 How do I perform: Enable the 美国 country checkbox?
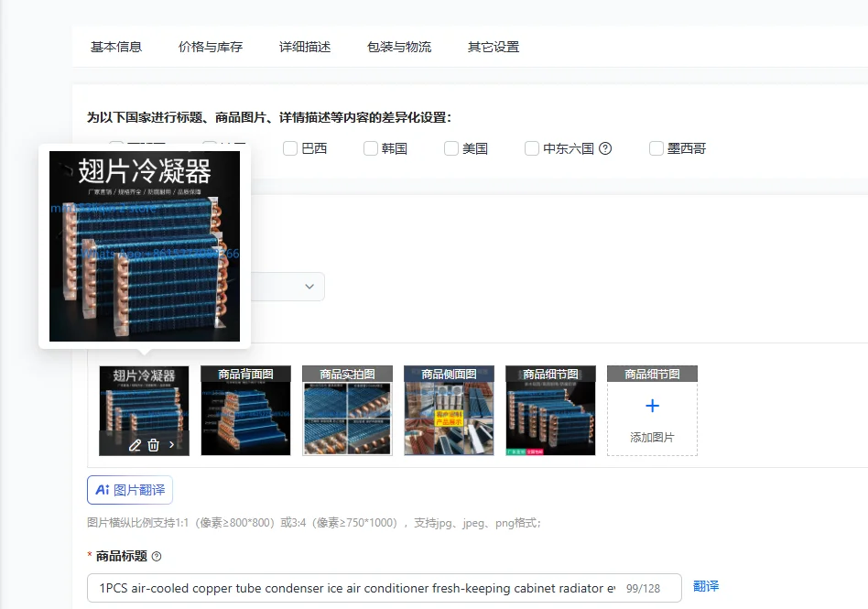(451, 148)
